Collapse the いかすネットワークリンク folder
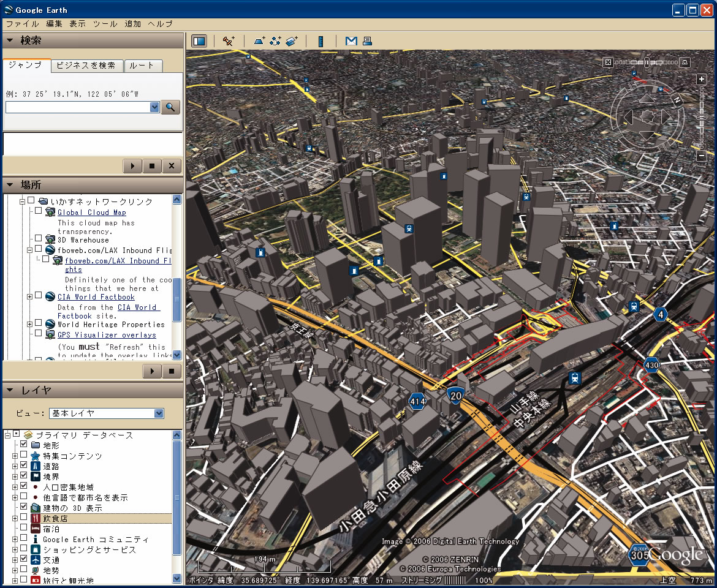 coord(22,201)
